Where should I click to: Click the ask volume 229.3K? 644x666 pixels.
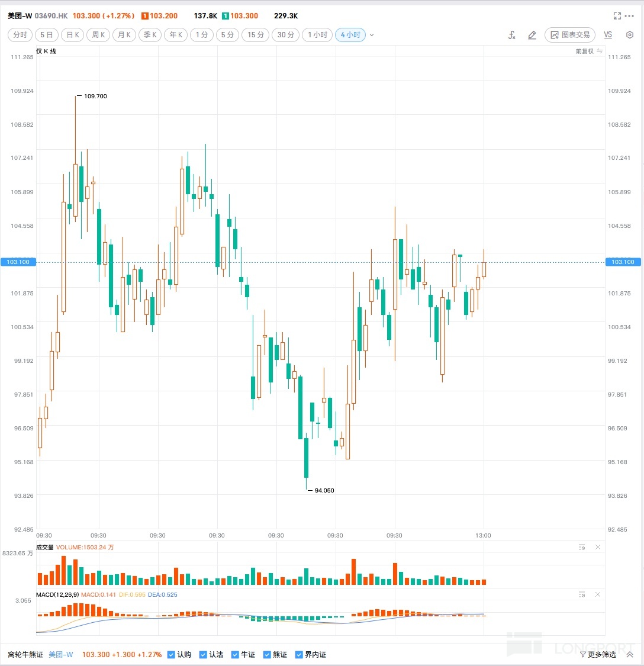pyautogui.click(x=286, y=16)
